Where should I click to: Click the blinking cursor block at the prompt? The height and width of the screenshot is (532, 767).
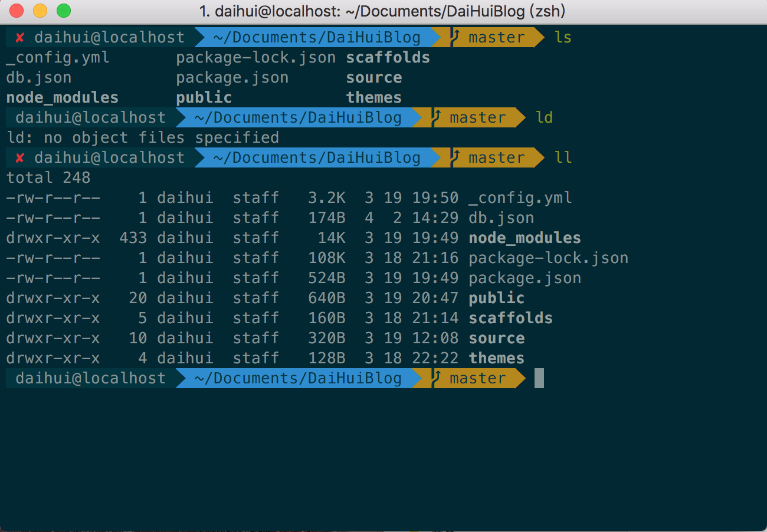point(537,378)
